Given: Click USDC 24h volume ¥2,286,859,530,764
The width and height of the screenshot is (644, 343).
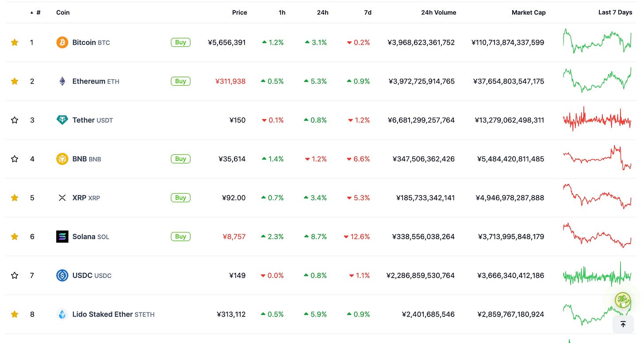Looking at the screenshot, I should tap(420, 275).
